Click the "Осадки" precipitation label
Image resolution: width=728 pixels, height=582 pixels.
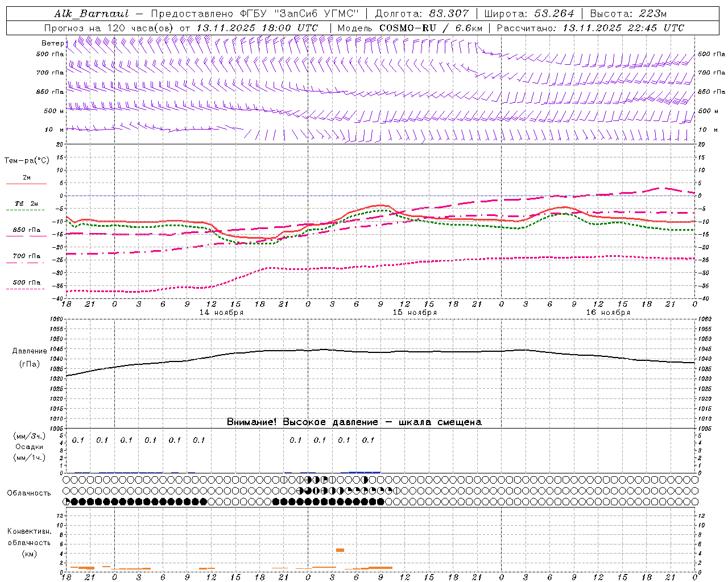(30, 447)
